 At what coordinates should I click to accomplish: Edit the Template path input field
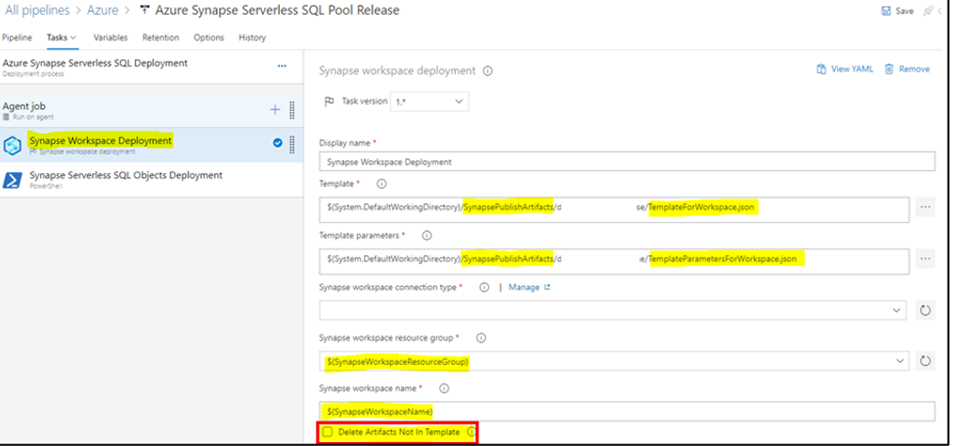click(x=614, y=208)
